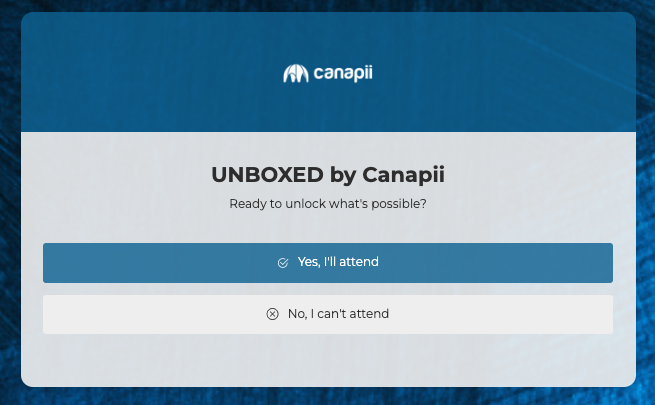
Task: Click the 'UNBOXED by Canapii' heading
Action: coord(328,175)
